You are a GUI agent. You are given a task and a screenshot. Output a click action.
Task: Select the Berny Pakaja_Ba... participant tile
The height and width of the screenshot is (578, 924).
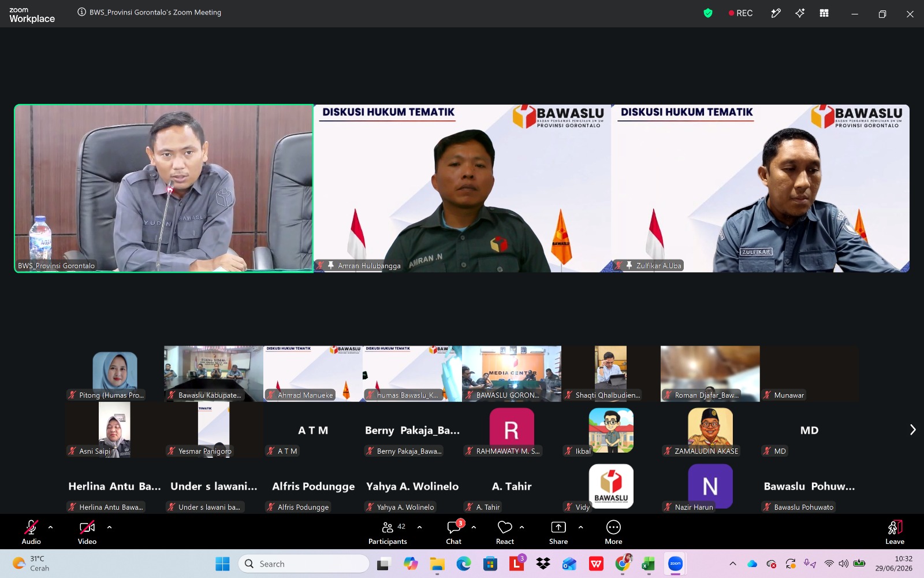tap(412, 429)
